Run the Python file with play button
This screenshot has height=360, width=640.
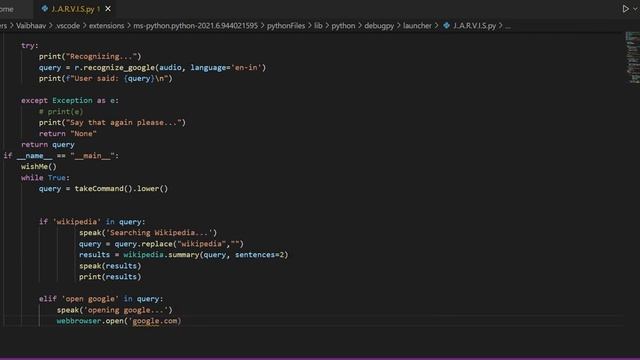625,9
